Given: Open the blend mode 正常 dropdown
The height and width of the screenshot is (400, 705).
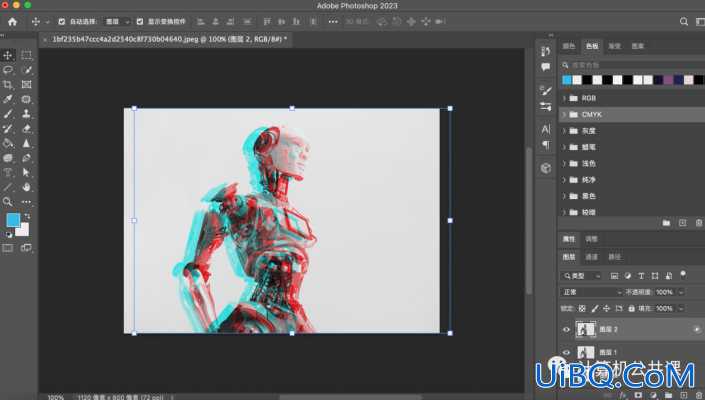Looking at the screenshot, I should pos(591,292).
